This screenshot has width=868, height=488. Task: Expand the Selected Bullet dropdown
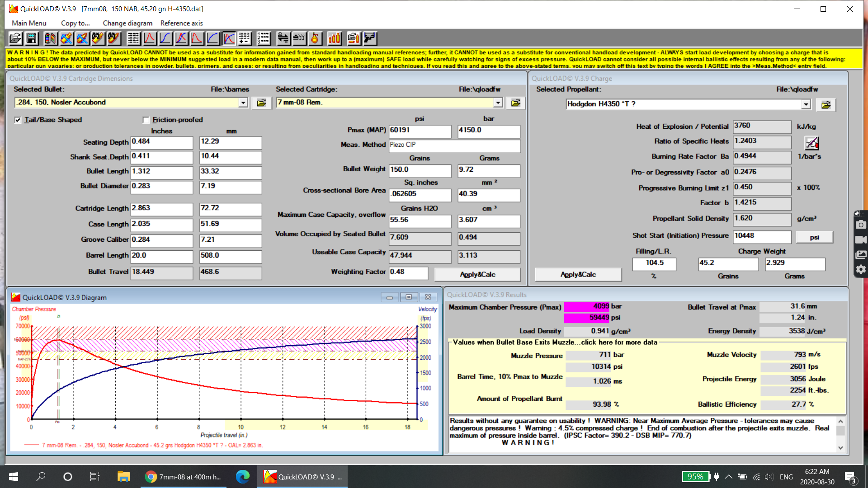(243, 103)
